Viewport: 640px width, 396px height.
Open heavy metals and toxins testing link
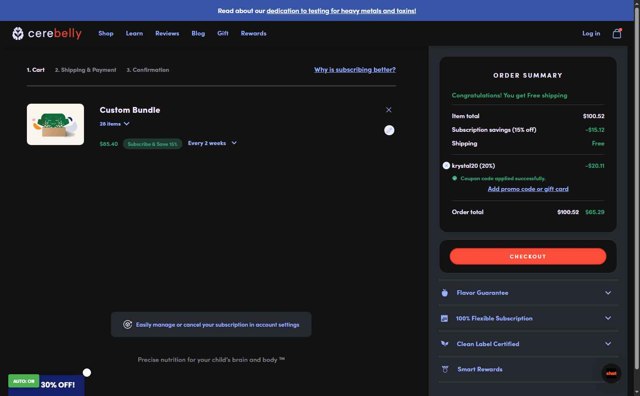click(x=341, y=11)
